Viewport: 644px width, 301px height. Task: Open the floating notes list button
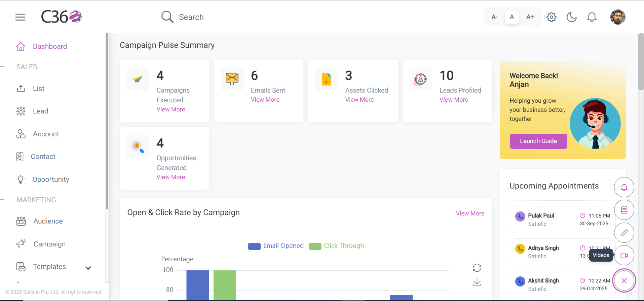(x=624, y=210)
